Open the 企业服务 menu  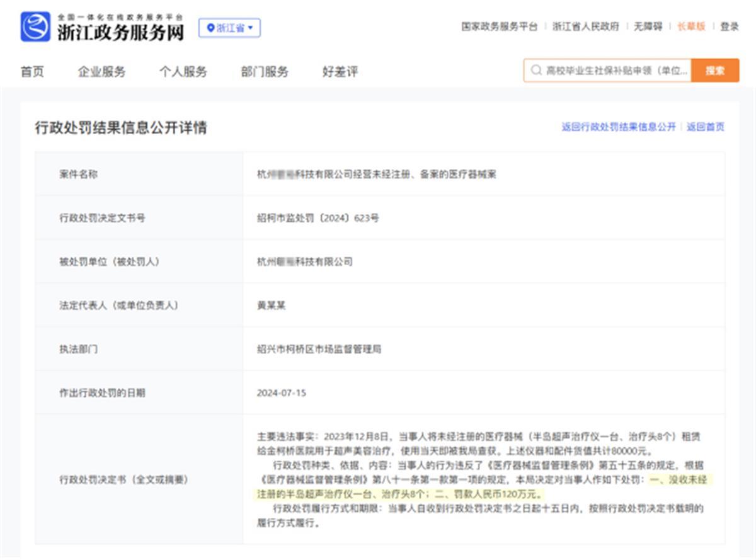(x=101, y=72)
